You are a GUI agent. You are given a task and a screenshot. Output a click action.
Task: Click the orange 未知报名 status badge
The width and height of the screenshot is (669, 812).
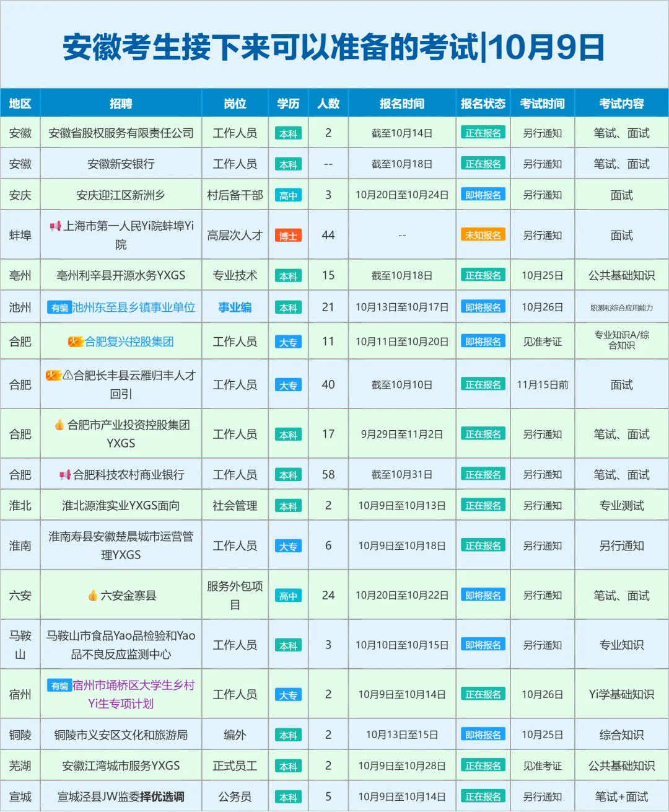tap(483, 235)
